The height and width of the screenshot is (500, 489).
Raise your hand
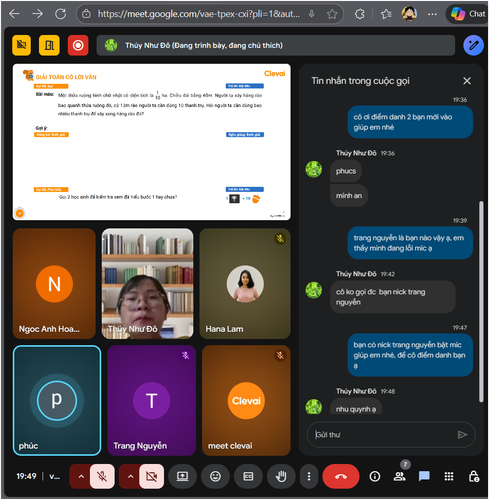click(x=281, y=476)
